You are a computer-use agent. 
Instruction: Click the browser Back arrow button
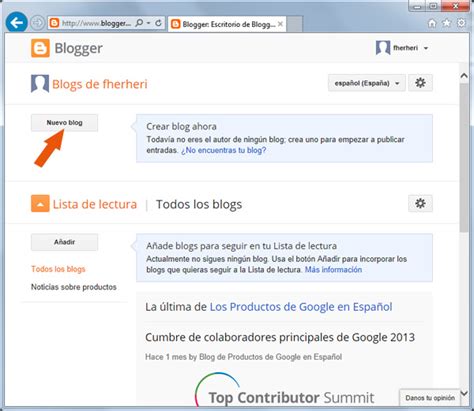click(17, 23)
